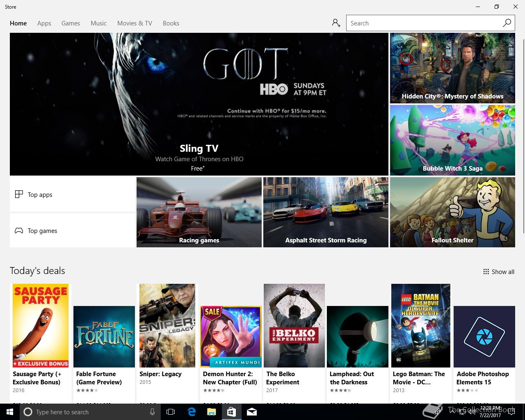525x420 pixels.
Task: Open the Action Center notification icon
Action: [x=511, y=412]
